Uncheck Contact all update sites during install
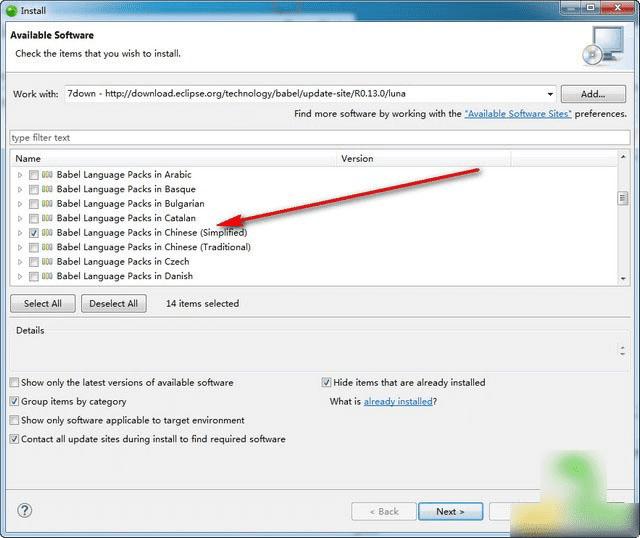The height and width of the screenshot is (538, 640). click(14, 439)
